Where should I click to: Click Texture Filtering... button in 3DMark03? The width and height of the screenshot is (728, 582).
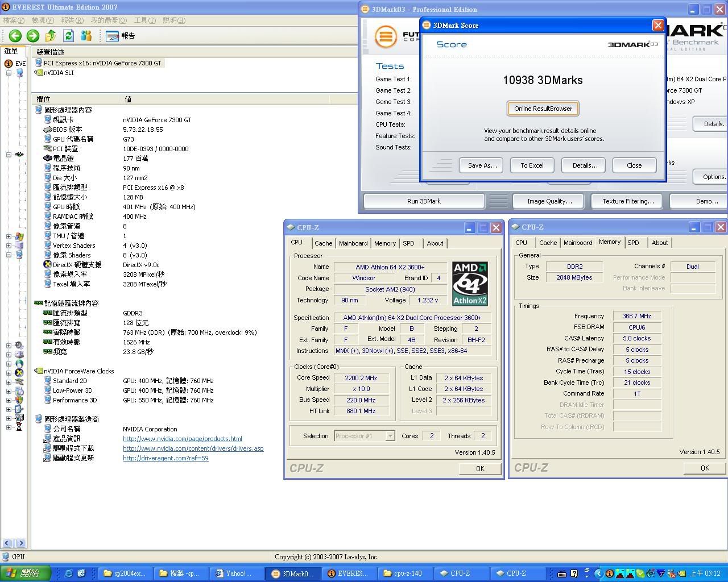click(628, 201)
